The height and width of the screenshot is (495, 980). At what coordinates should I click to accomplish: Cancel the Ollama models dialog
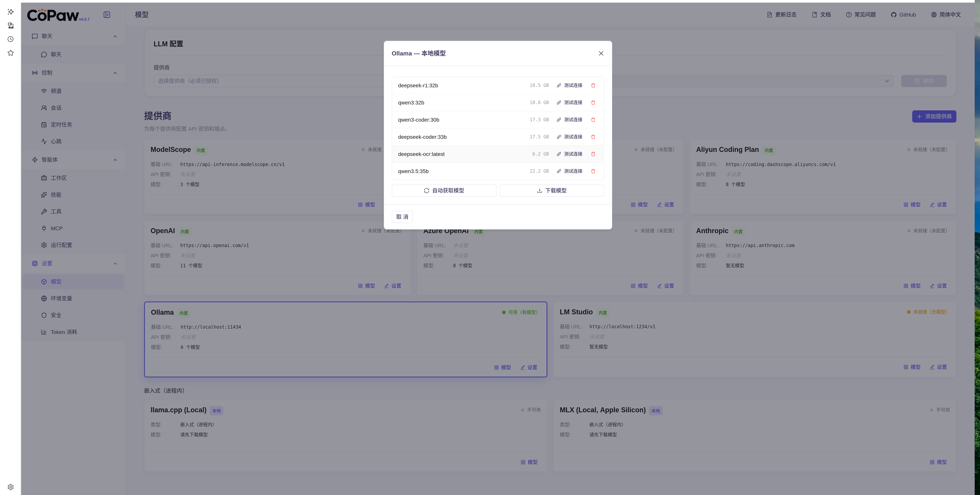click(402, 217)
